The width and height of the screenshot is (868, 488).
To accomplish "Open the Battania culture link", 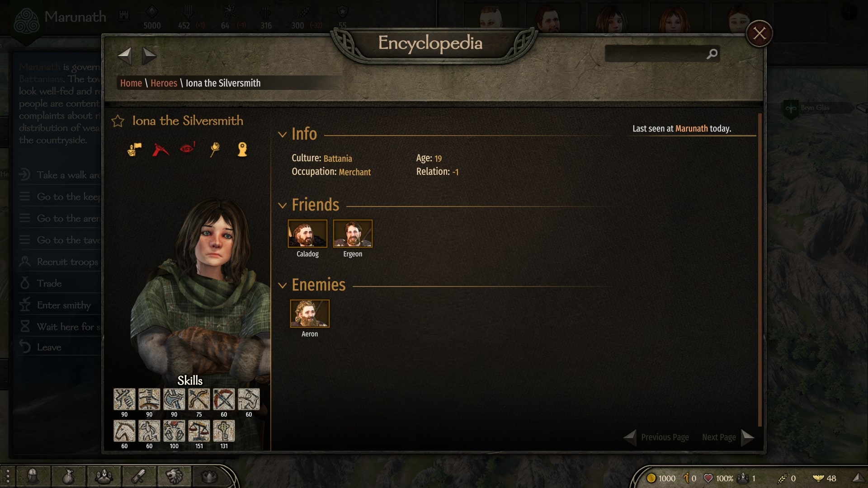I will click(x=338, y=159).
